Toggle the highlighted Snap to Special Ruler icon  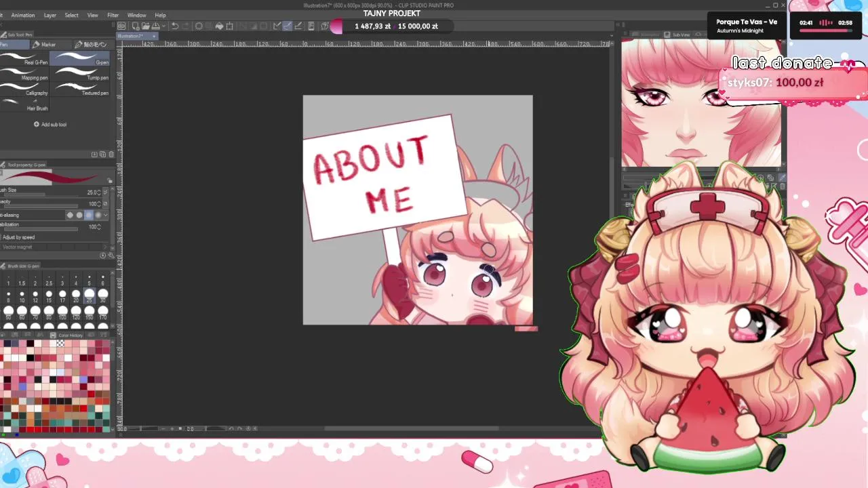[x=288, y=26]
